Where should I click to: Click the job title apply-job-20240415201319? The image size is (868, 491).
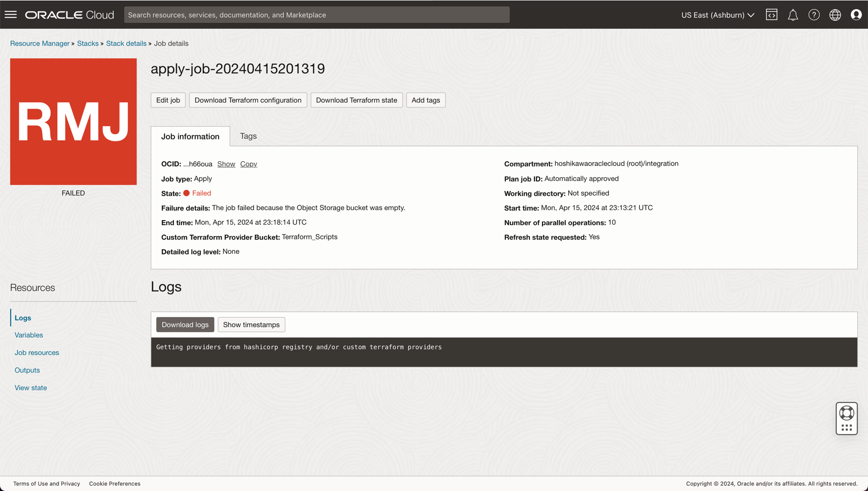pyautogui.click(x=238, y=69)
